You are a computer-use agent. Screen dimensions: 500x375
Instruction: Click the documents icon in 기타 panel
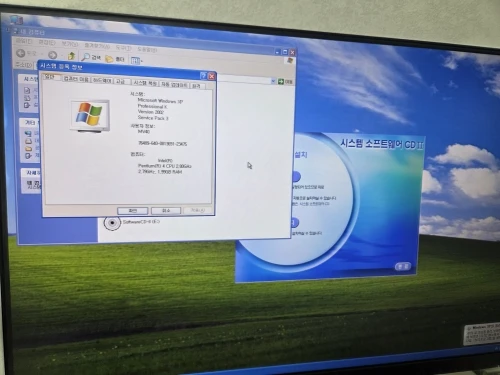28,141
